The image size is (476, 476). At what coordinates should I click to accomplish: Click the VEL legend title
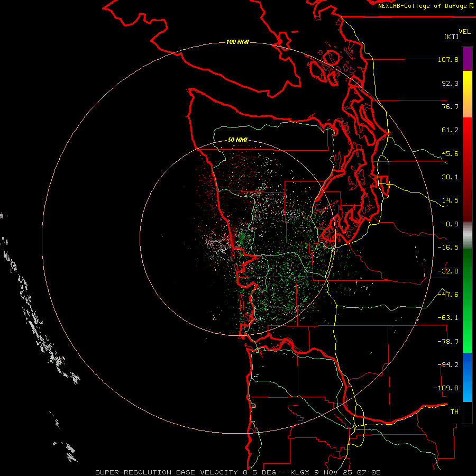point(464,32)
